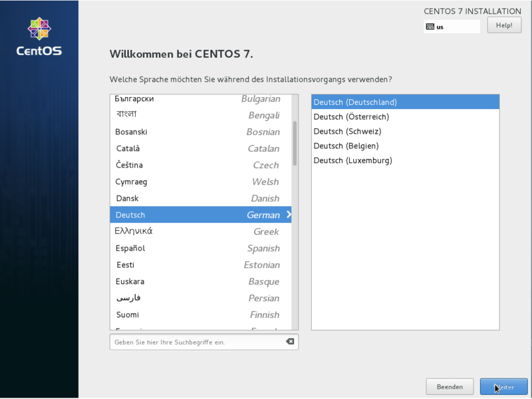The width and height of the screenshot is (532, 399).
Task: Choose the Deutsch (Deutschland) locale
Action: click(x=406, y=102)
